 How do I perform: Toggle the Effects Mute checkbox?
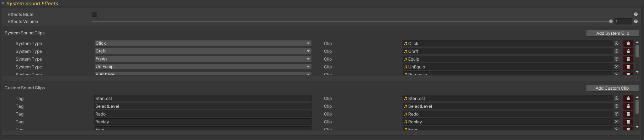[95, 14]
